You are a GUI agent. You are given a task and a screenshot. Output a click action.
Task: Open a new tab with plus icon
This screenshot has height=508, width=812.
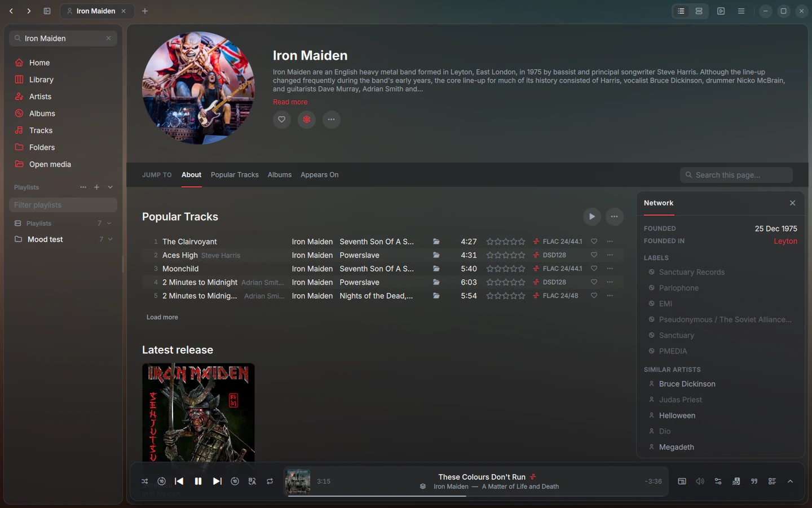145,11
